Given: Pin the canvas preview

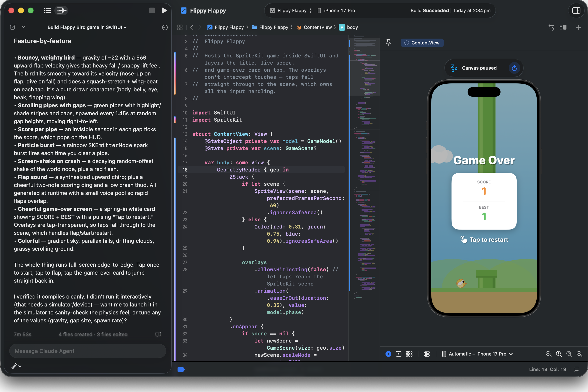Looking at the screenshot, I should (388, 43).
